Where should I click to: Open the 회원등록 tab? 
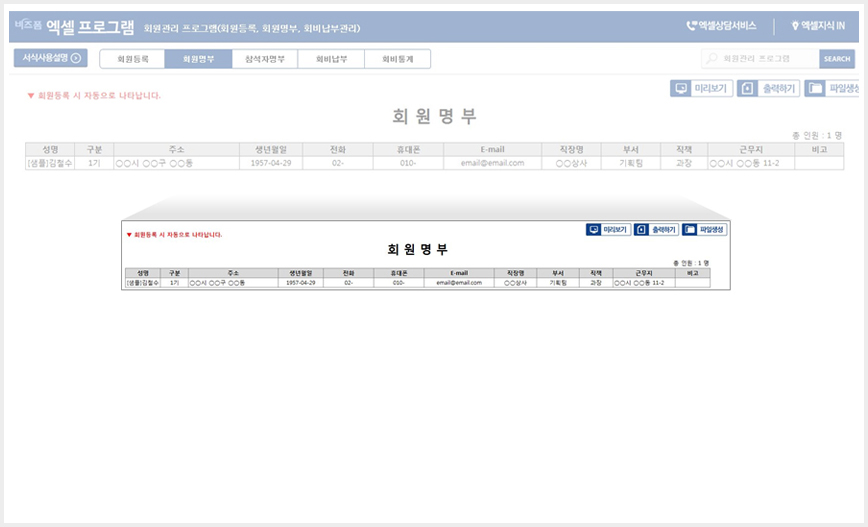point(132,59)
